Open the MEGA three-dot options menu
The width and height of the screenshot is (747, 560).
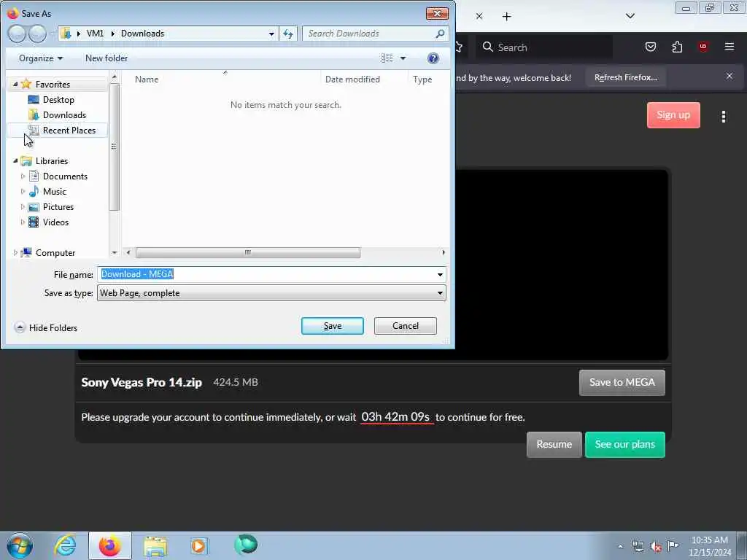[x=723, y=117]
